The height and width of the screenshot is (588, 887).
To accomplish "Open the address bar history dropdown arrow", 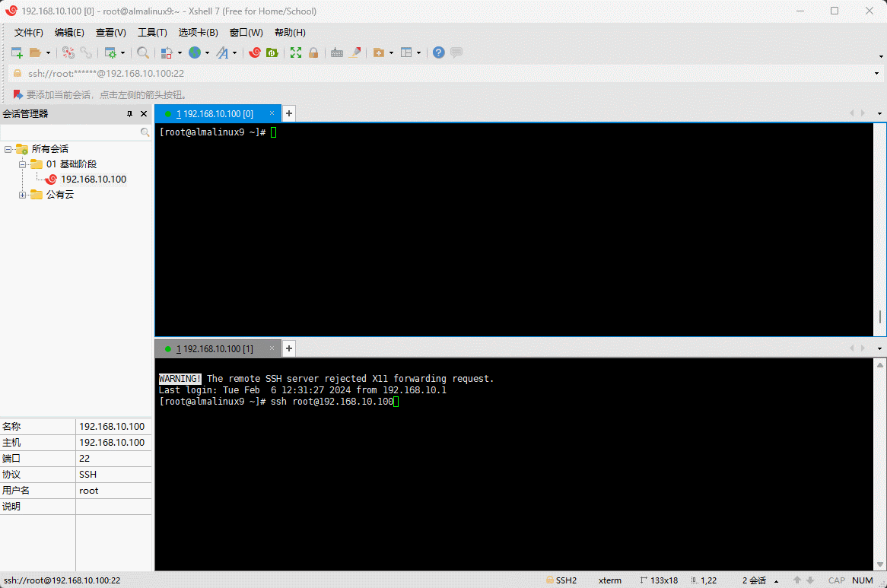I will coord(877,74).
